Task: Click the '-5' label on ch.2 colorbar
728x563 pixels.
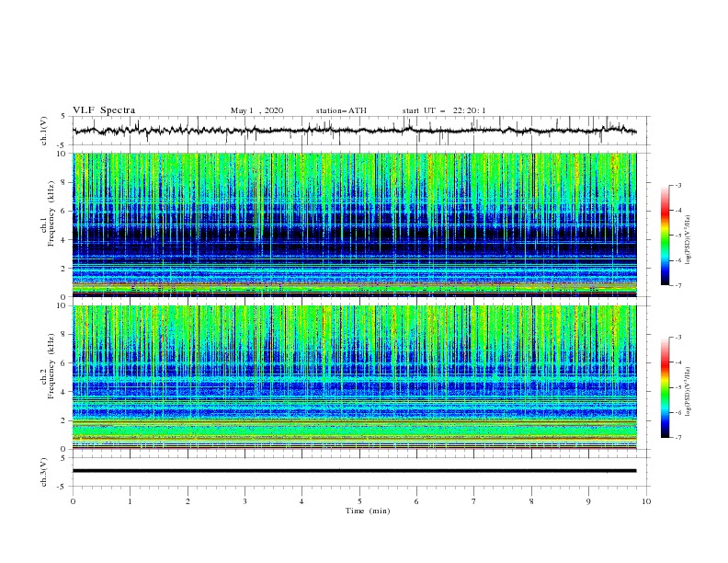Action: (677, 387)
